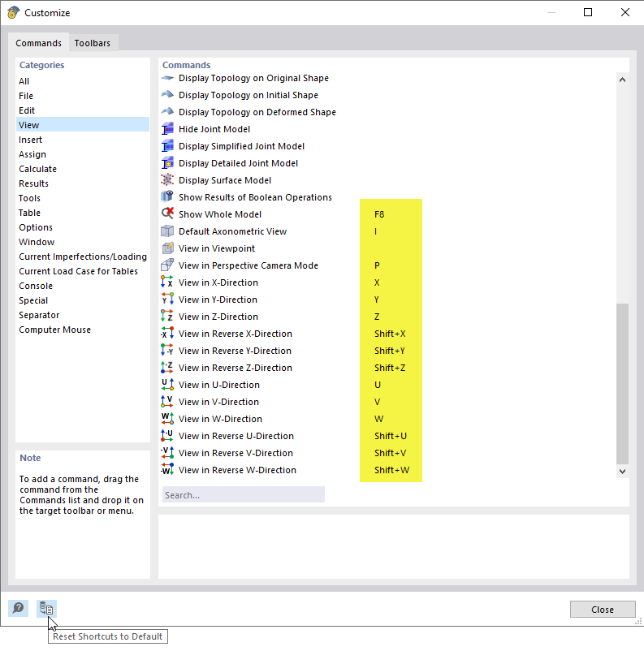Select the View in Reverse Y-Direction icon
The image size is (644, 651).
pos(167,350)
